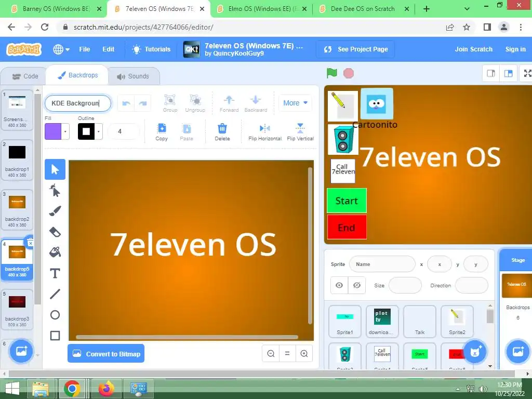Viewport: 532px width, 399px height.
Task: Click the Choose a Backdrop button in costume list
Action: 21,351
